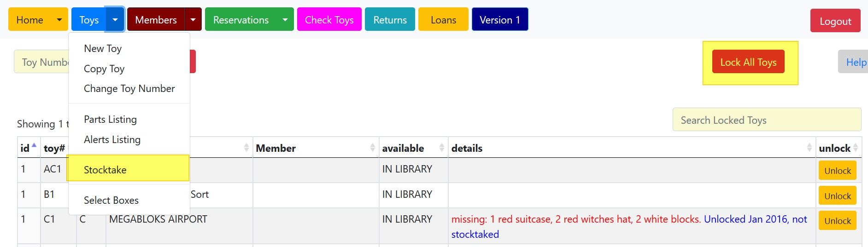868x247 pixels.
Task: Click the Logout button
Action: (x=835, y=21)
